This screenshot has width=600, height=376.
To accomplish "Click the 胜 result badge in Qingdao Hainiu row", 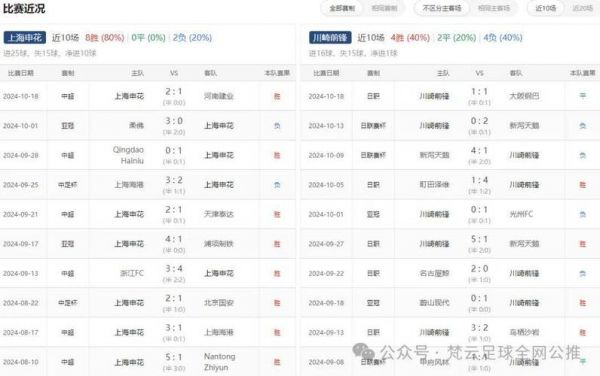I will 277,155.
